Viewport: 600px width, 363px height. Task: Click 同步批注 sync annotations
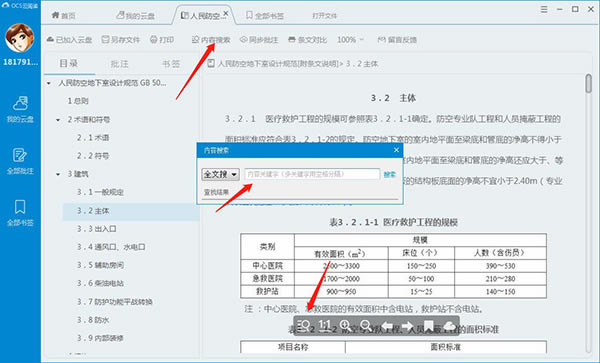point(259,40)
